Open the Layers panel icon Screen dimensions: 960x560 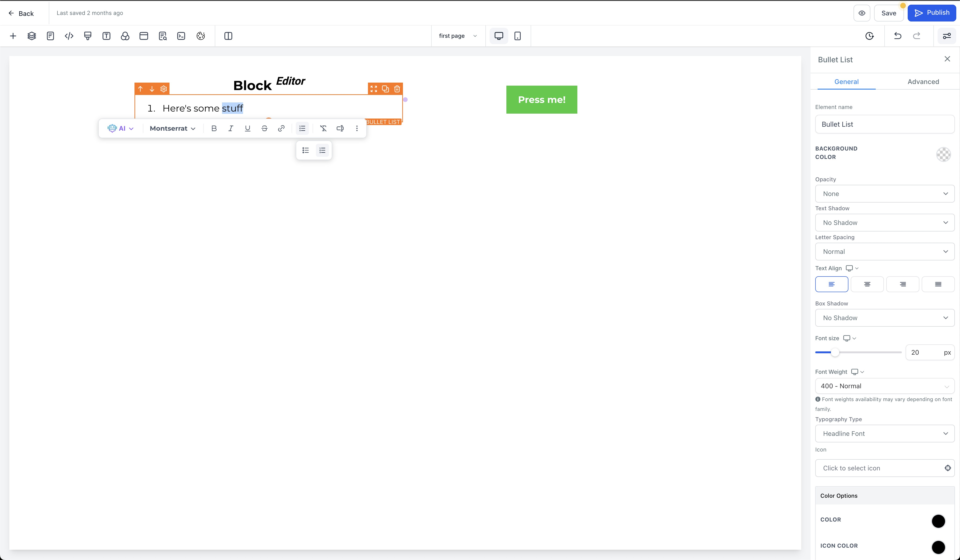click(x=32, y=36)
